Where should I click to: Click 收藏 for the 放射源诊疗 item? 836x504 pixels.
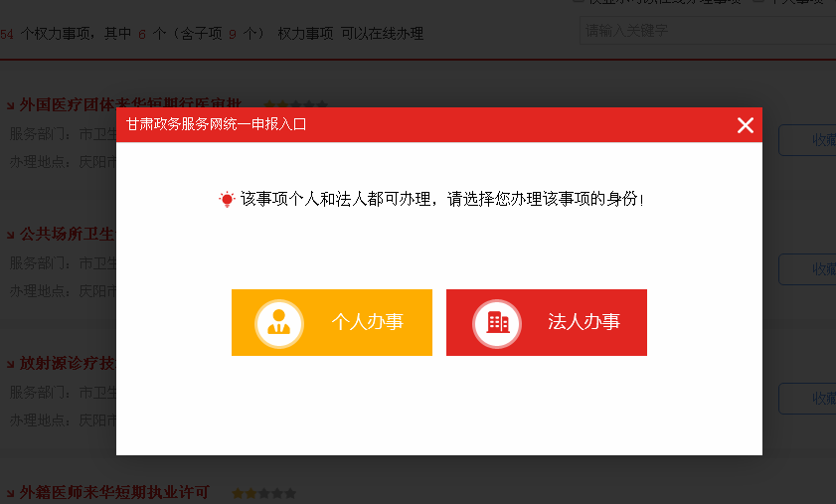tap(807, 399)
